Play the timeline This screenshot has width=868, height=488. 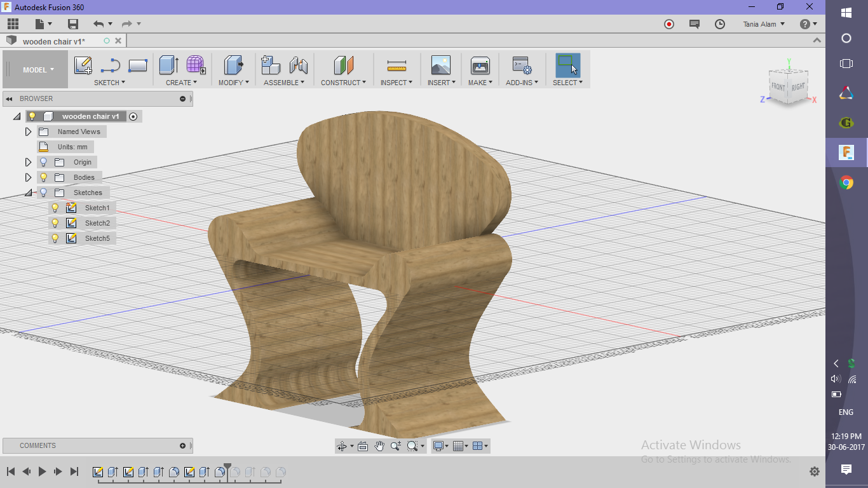coord(43,471)
